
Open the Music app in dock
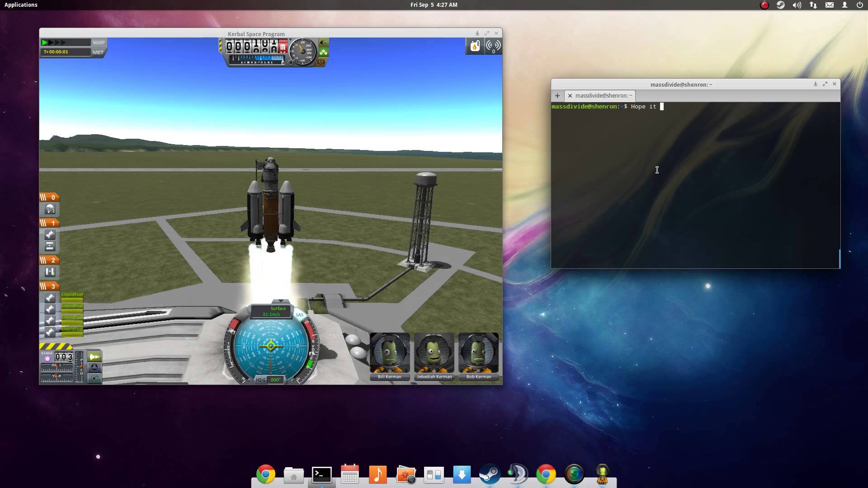378,474
